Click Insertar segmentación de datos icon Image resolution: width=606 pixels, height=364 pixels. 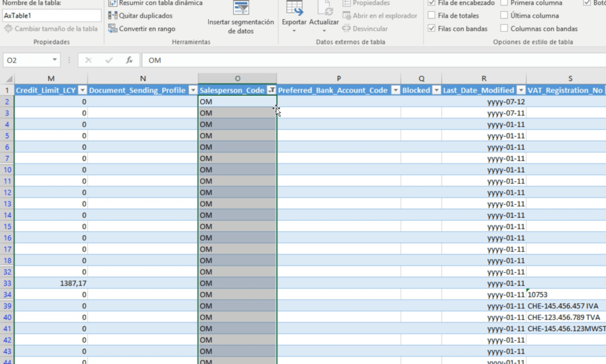point(241,8)
